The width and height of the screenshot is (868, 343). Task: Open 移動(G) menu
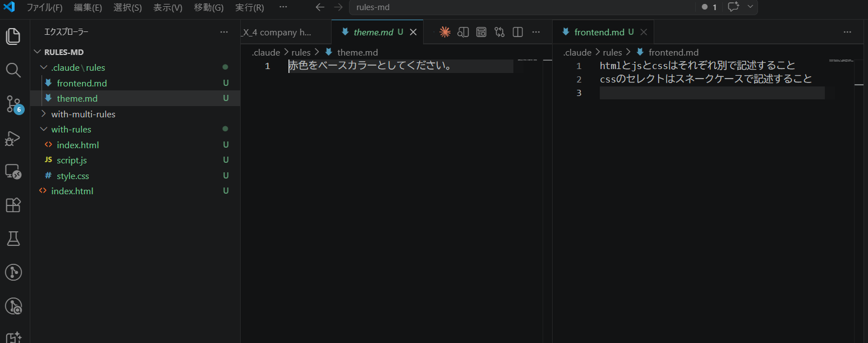tap(209, 7)
